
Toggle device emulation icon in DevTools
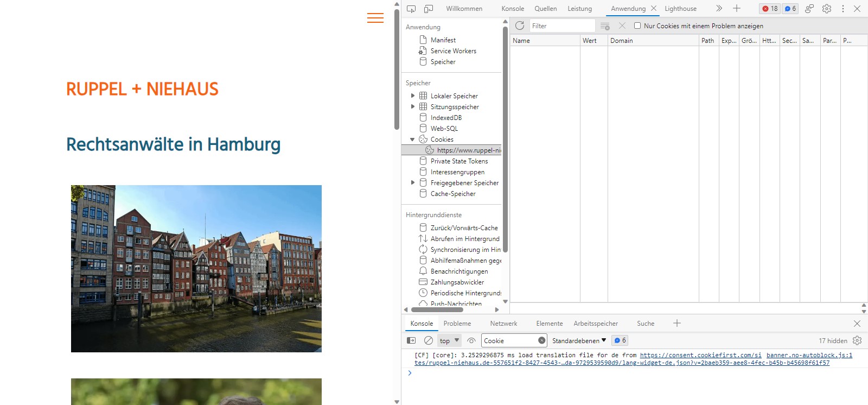point(429,9)
